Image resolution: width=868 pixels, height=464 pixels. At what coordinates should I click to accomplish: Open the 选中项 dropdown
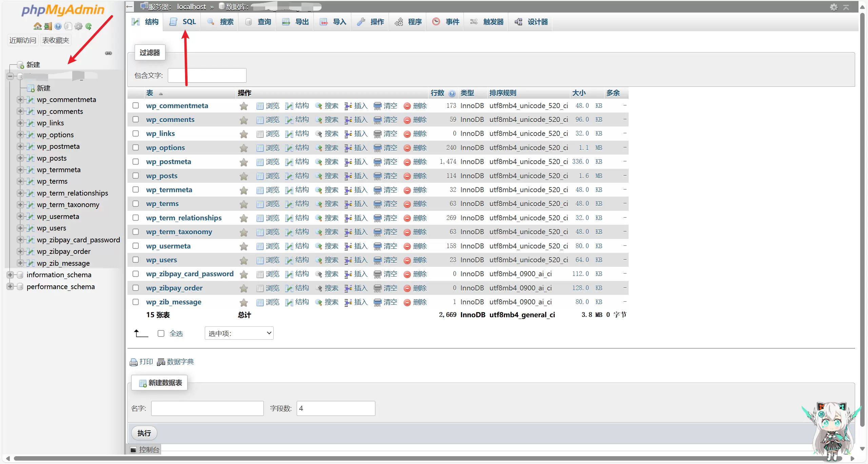[x=239, y=333]
